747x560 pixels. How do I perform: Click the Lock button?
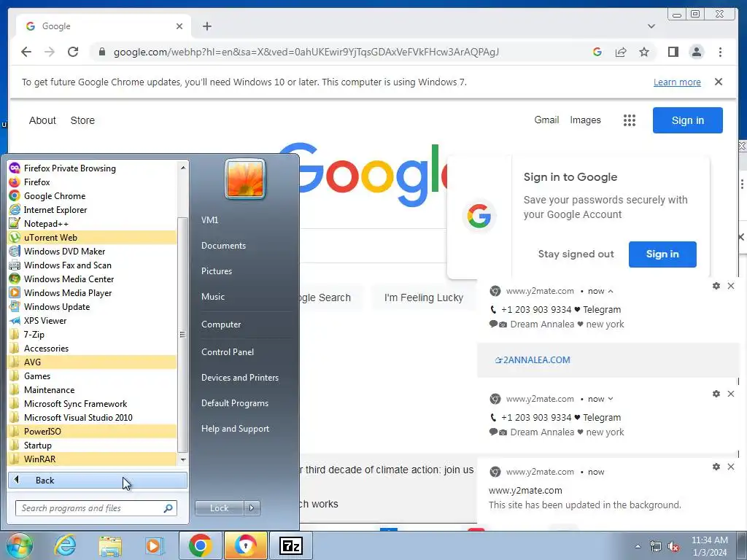219,508
